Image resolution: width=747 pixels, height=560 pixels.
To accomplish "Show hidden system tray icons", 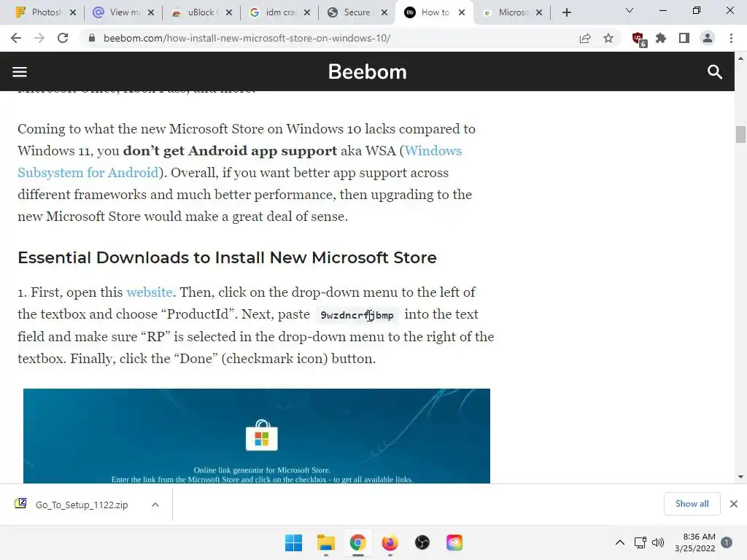I will [620, 542].
